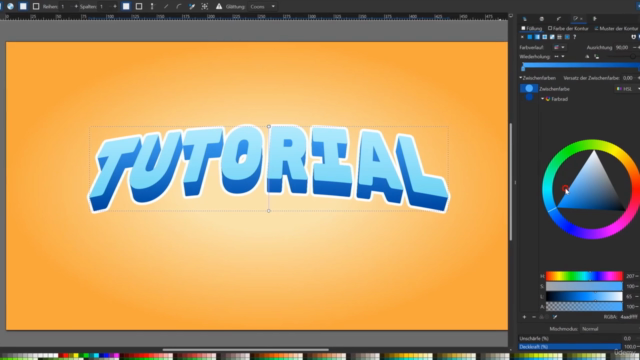Open the third dock panel tab icon
640x360 pixels.
point(559,19)
